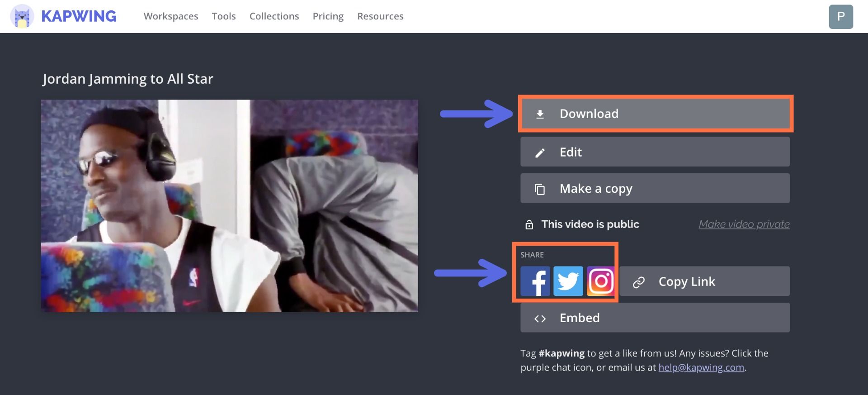
Task: Share video to Instagram
Action: (x=601, y=281)
